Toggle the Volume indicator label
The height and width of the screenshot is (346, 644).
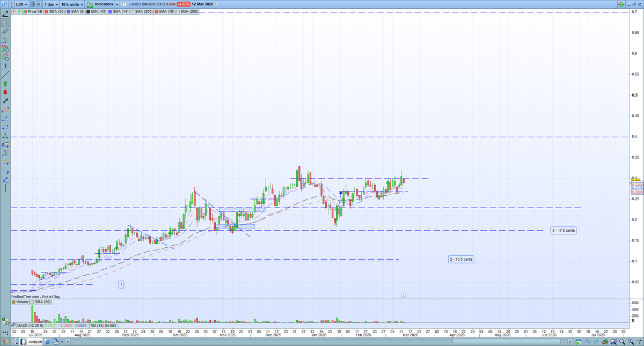(20, 302)
